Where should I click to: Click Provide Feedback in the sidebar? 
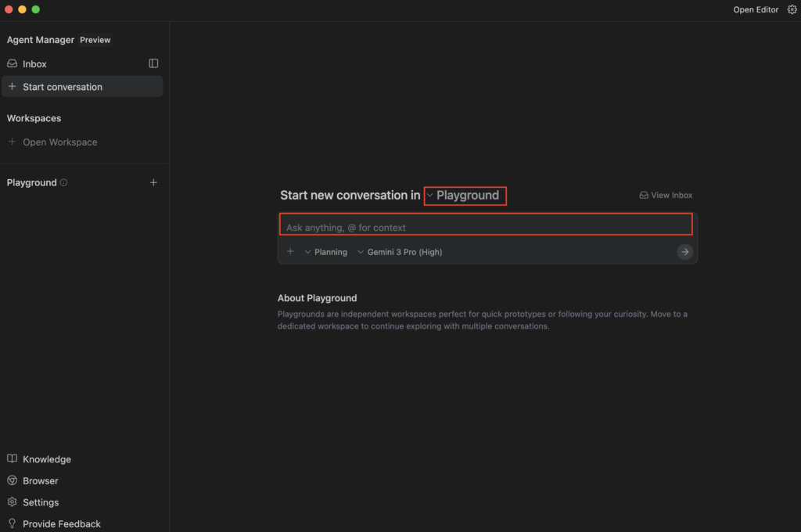coord(61,523)
